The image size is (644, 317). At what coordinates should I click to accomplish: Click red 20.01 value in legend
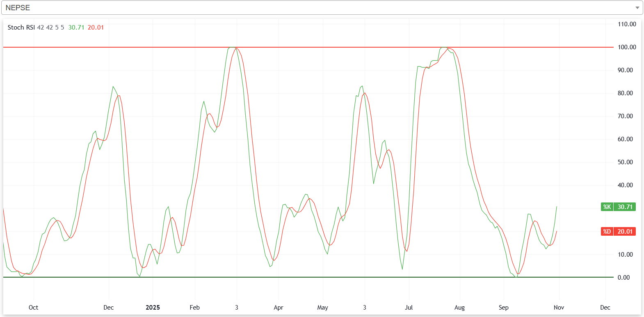click(96, 28)
